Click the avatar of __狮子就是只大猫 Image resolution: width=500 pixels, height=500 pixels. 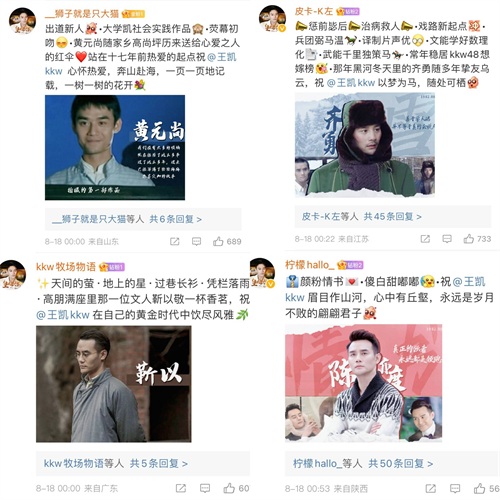(22, 21)
